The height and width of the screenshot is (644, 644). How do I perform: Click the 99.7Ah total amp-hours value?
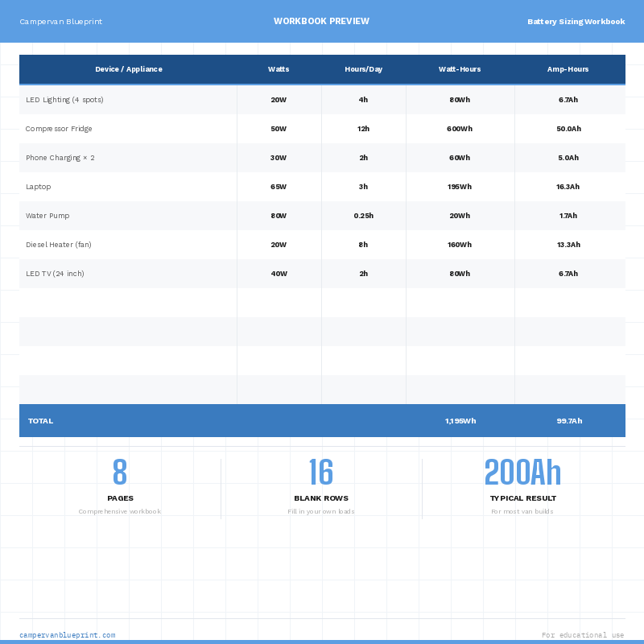pyautogui.click(x=569, y=421)
